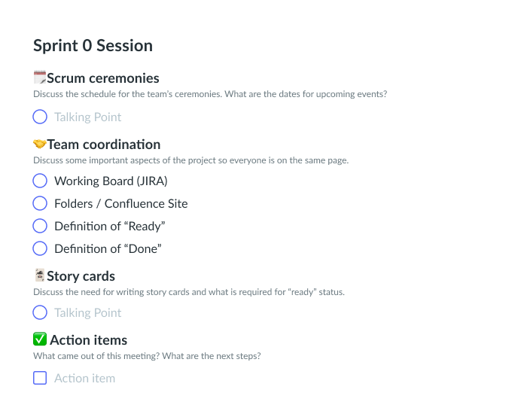Mark Folders / Confluence Site as discussed

(40, 203)
